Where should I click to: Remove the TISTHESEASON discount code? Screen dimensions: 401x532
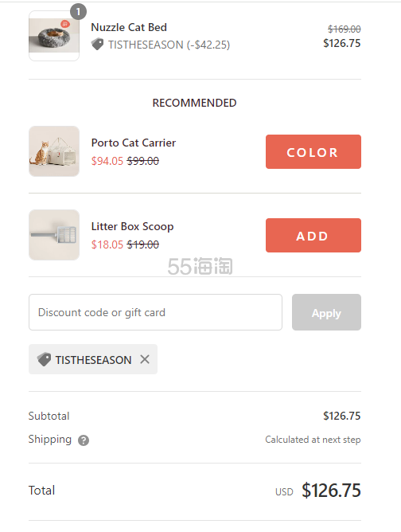click(145, 359)
